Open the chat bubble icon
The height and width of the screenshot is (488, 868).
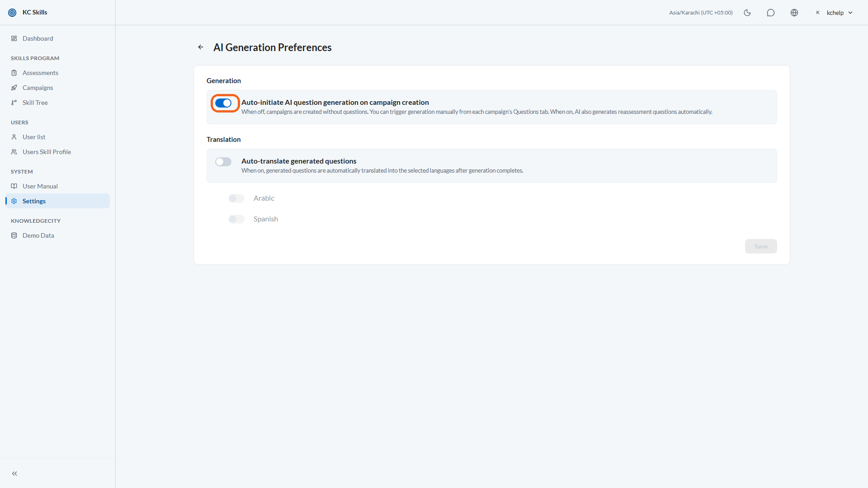[771, 13]
